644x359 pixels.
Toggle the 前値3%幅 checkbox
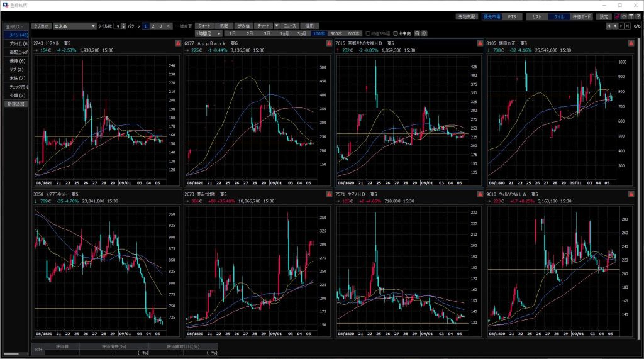(367, 33)
